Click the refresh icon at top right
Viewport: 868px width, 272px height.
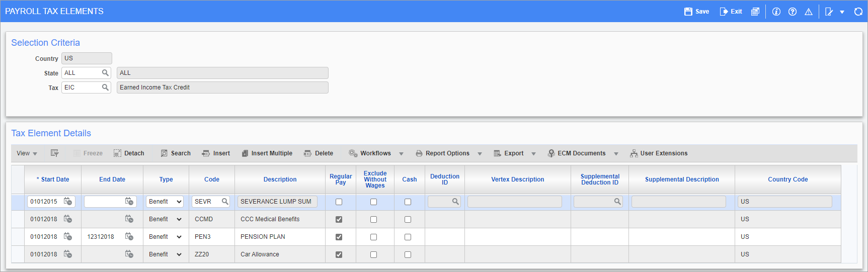858,12
